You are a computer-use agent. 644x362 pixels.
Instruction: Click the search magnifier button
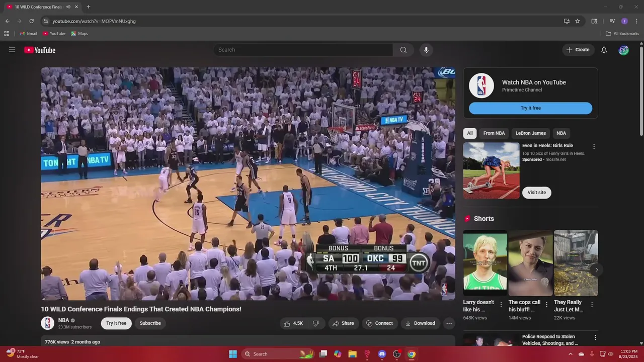pos(404,50)
